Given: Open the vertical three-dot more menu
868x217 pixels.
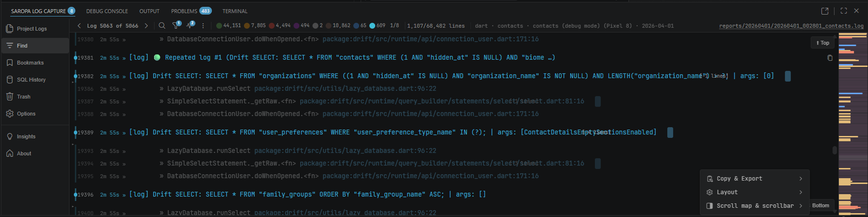Looking at the screenshot, I should point(203,26).
